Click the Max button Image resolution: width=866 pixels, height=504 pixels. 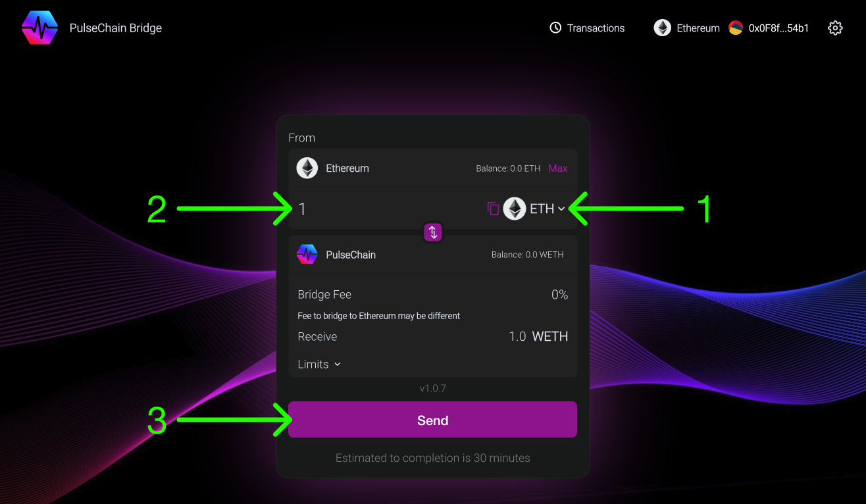tap(557, 168)
